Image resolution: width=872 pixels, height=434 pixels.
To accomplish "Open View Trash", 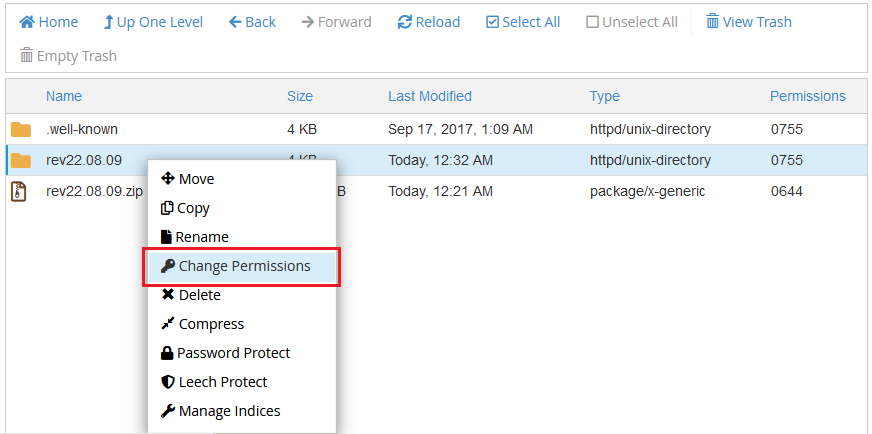I will [748, 22].
